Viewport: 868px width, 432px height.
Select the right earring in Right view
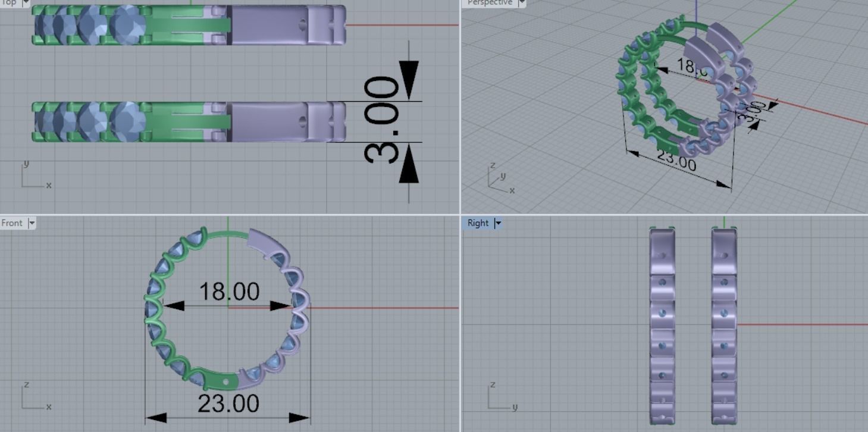(x=724, y=326)
